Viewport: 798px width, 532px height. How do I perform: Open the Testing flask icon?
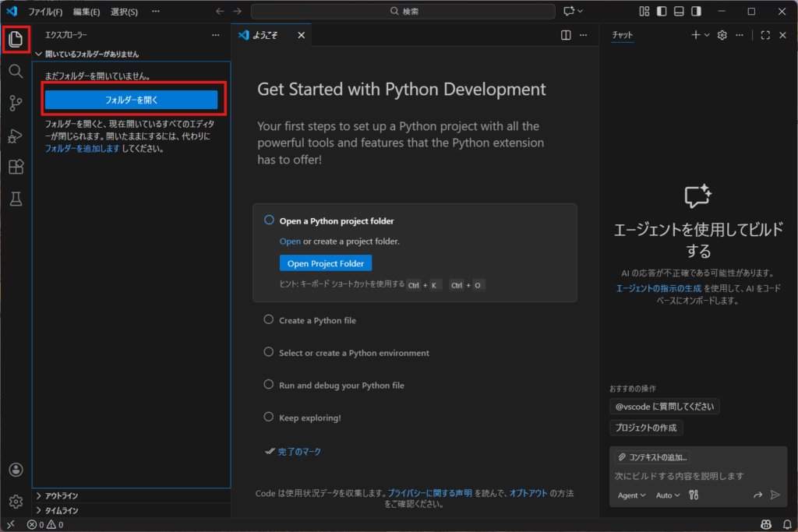(x=16, y=199)
